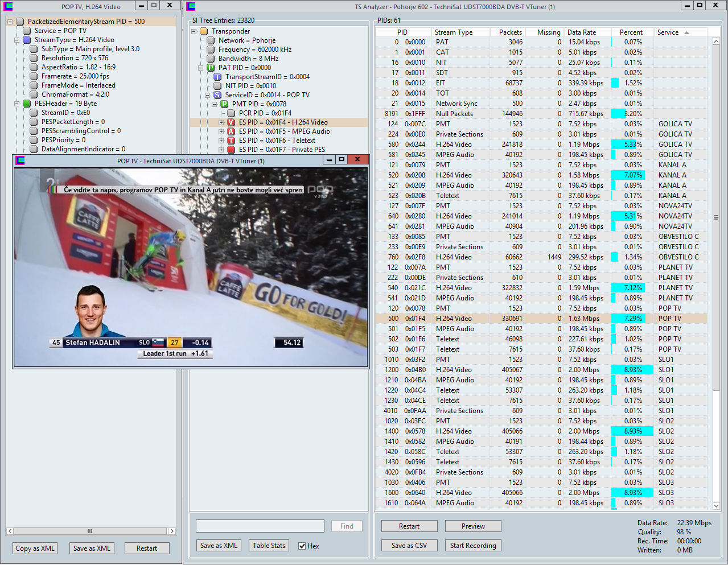The image size is (728, 565).
Task: Click the icon beside PacketizedElementaryStream PID
Action: tap(20, 22)
